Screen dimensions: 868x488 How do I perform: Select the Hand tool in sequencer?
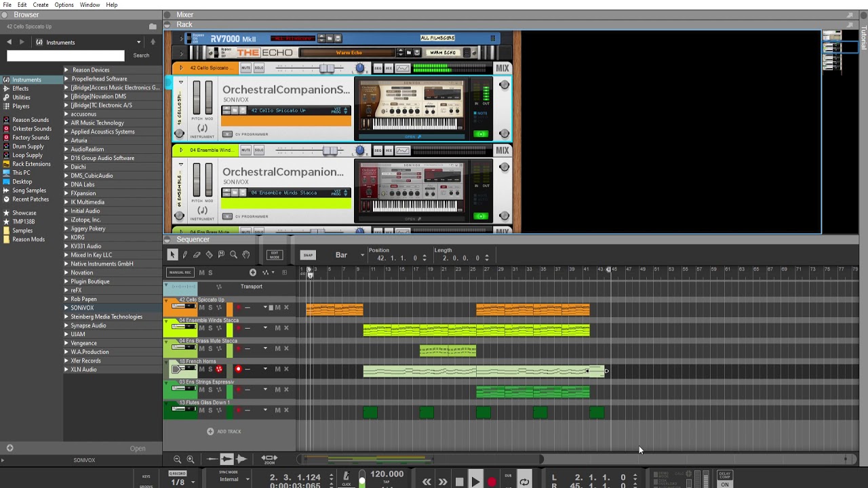245,255
